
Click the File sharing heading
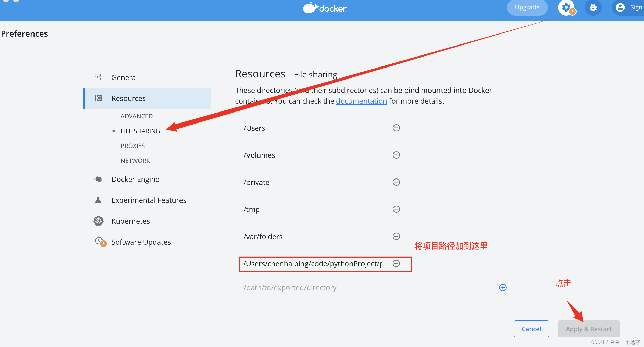315,74
